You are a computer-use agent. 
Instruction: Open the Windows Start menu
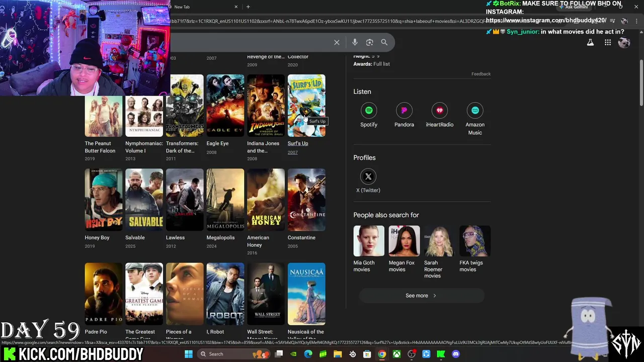[189, 354]
